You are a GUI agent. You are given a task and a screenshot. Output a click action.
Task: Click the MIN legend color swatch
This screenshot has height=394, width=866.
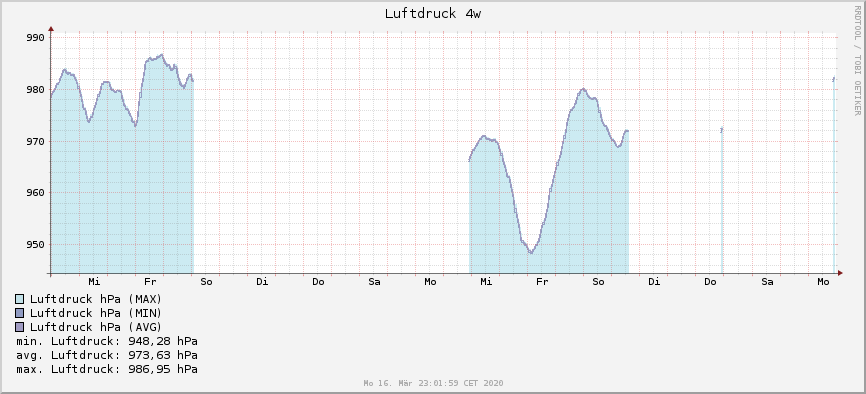tap(19, 313)
